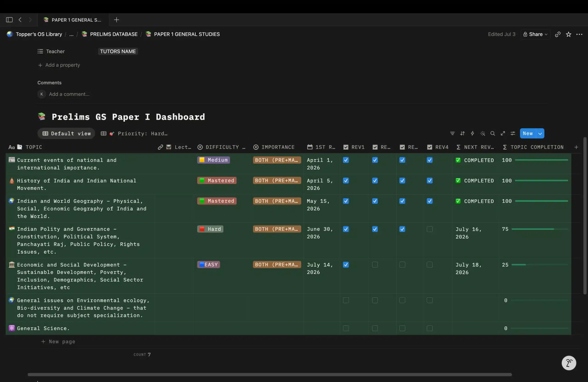
Task: Uncheck REV4 for History of India row
Action: click(430, 180)
